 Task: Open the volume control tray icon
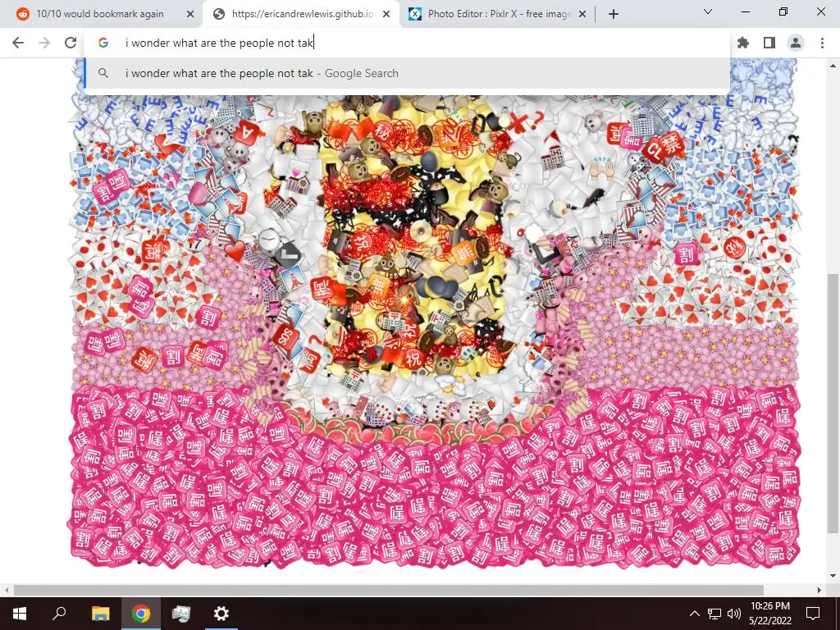pos(733,614)
